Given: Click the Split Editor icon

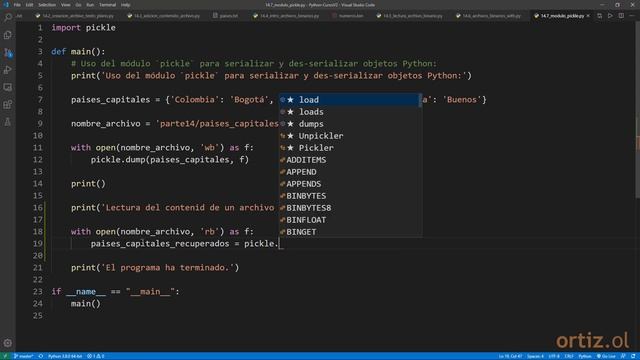Looking at the screenshot, I should [x=621, y=16].
